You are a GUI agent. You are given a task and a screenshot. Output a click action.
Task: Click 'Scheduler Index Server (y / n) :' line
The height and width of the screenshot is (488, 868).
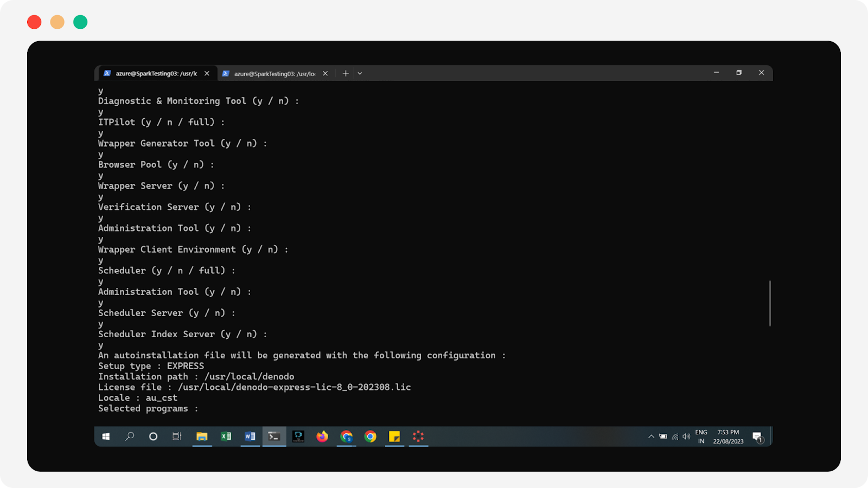183,334
